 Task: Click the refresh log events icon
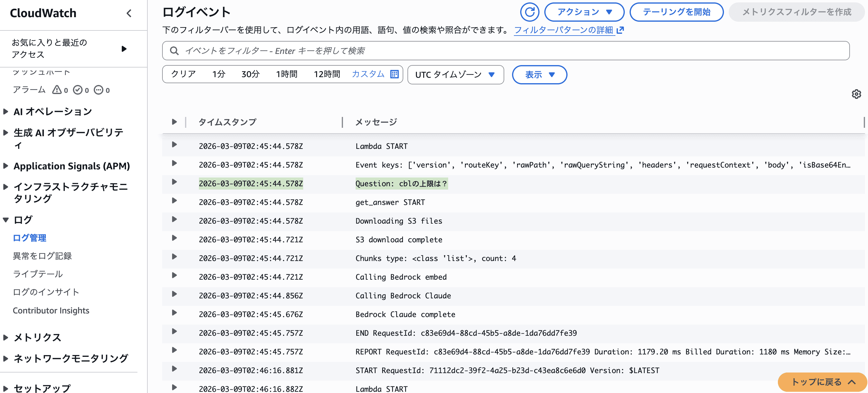(529, 12)
